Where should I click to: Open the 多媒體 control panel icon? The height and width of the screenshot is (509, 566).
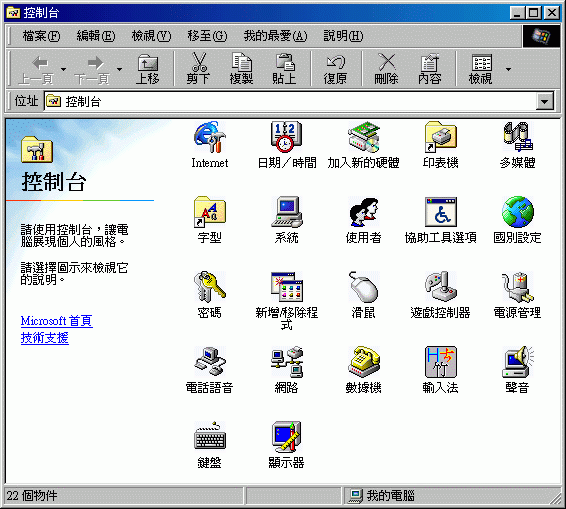pyautogui.click(x=518, y=138)
